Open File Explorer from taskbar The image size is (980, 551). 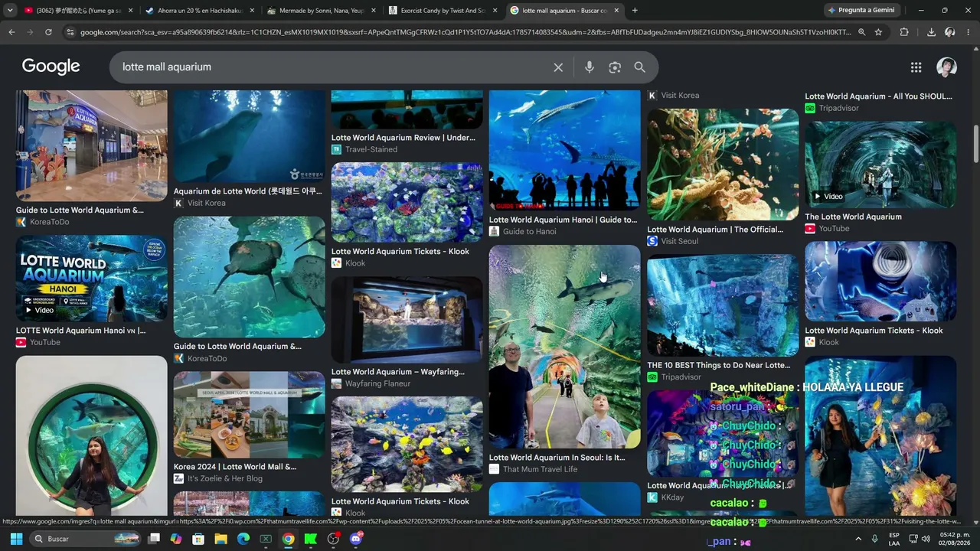point(220,539)
